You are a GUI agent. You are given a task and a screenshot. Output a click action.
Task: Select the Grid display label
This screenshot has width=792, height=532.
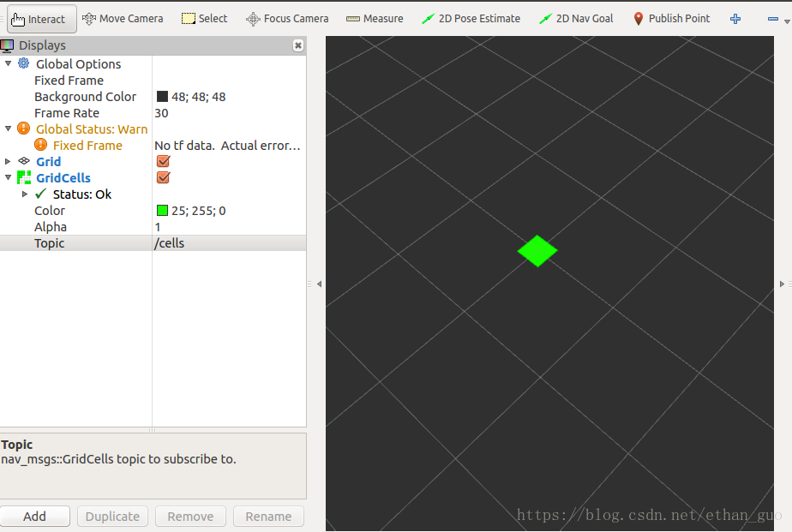point(49,162)
